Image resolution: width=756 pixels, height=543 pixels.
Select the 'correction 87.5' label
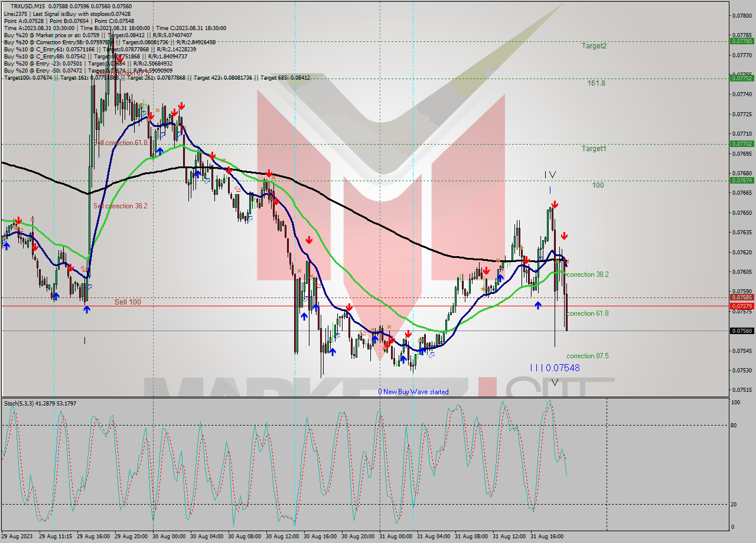[x=587, y=356]
